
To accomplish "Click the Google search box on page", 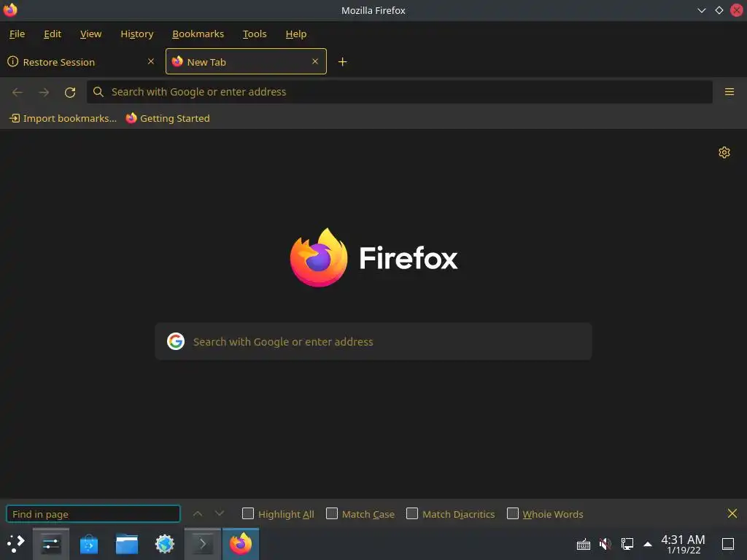I will point(373,341).
